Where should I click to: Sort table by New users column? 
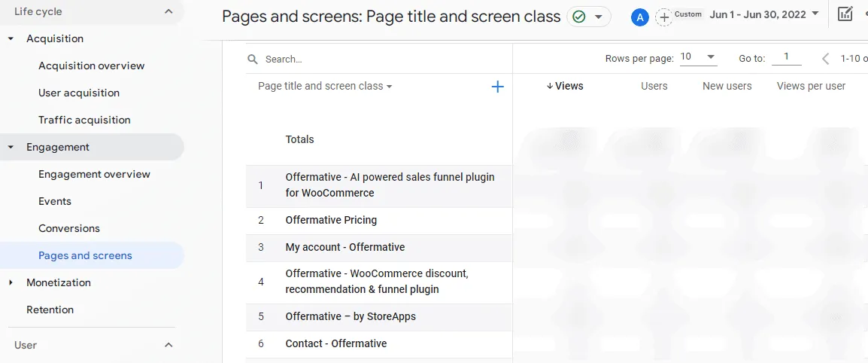[x=727, y=86]
